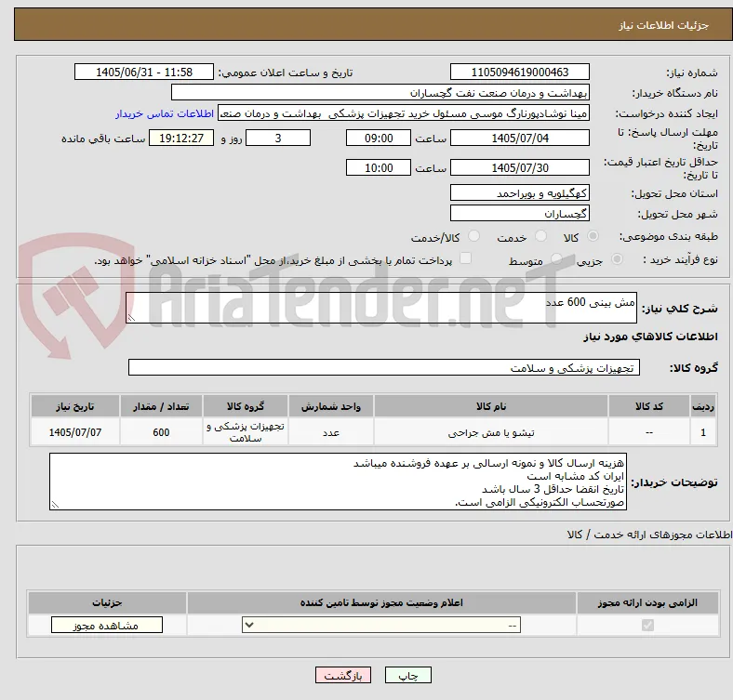Choose the جزیی purchase type radio
This screenshot has width=733, height=700.
point(617,258)
